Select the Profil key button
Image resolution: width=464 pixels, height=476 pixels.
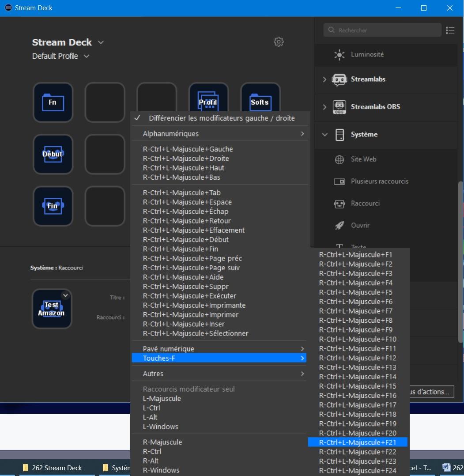click(x=208, y=98)
